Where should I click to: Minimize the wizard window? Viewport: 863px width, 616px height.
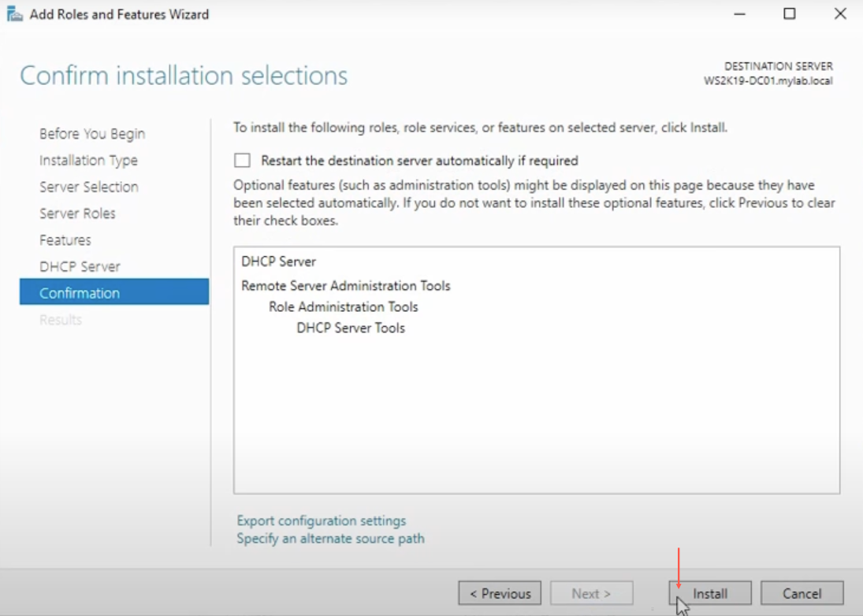pos(738,14)
